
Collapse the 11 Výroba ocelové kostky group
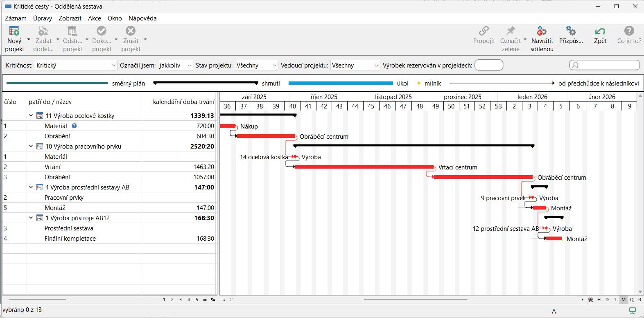point(31,116)
